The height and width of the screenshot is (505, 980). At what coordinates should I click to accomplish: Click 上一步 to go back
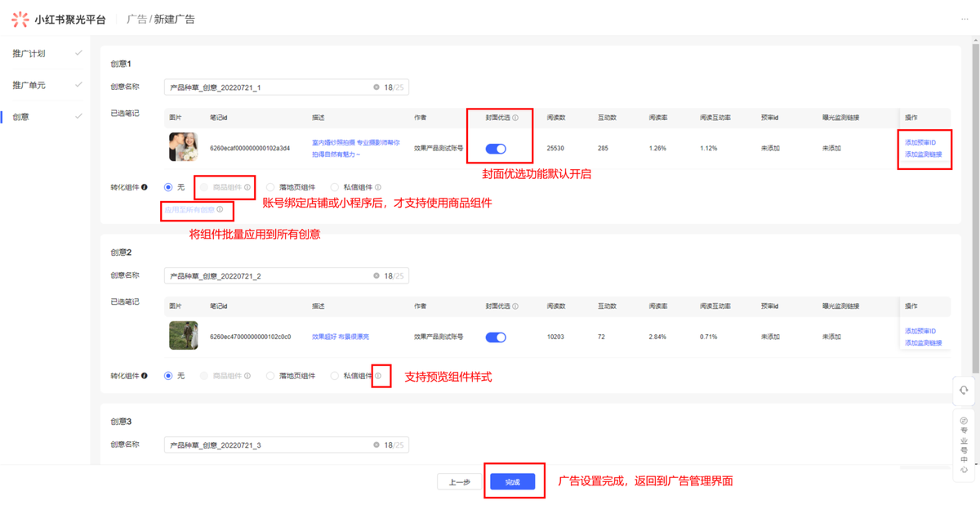tap(460, 482)
